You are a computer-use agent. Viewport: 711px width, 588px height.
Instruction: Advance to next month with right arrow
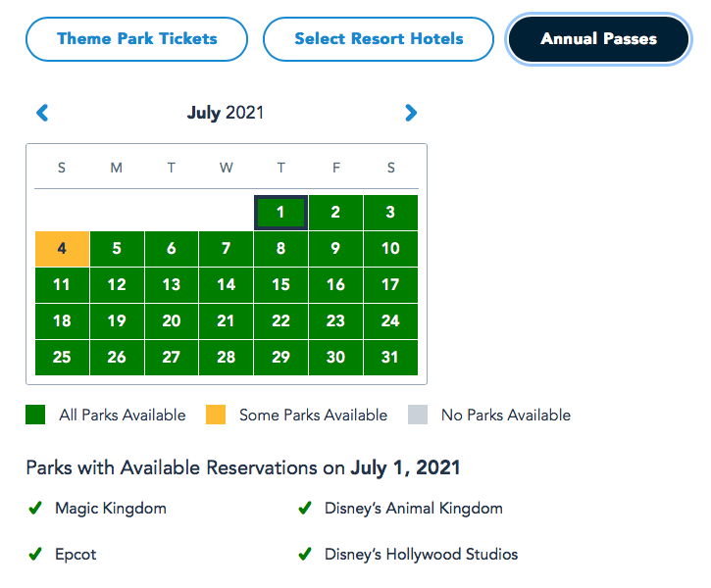(411, 114)
